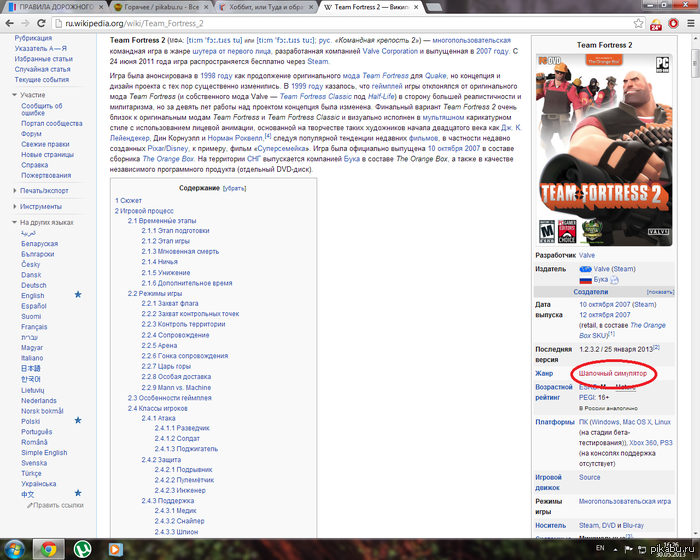Open uTorrent from the taskbar
Image resolution: width=700 pixels, height=560 pixels.
click(x=83, y=549)
